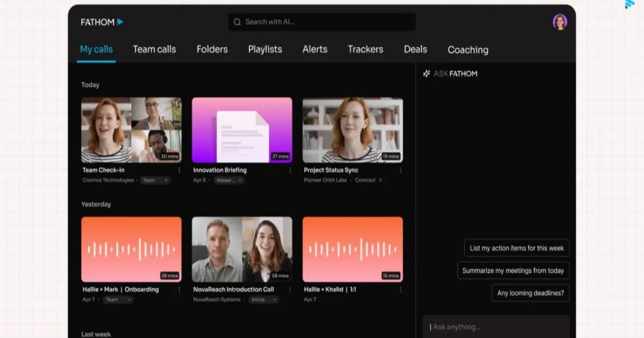Viewport: 644px width, 338px height.
Task: Open NovaReach Introduction Call options menu
Action: click(290, 289)
